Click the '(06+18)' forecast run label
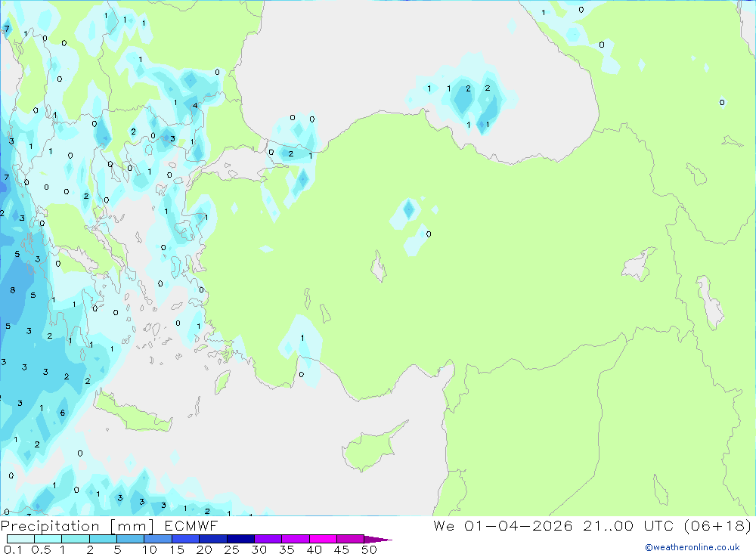 (x=717, y=525)
